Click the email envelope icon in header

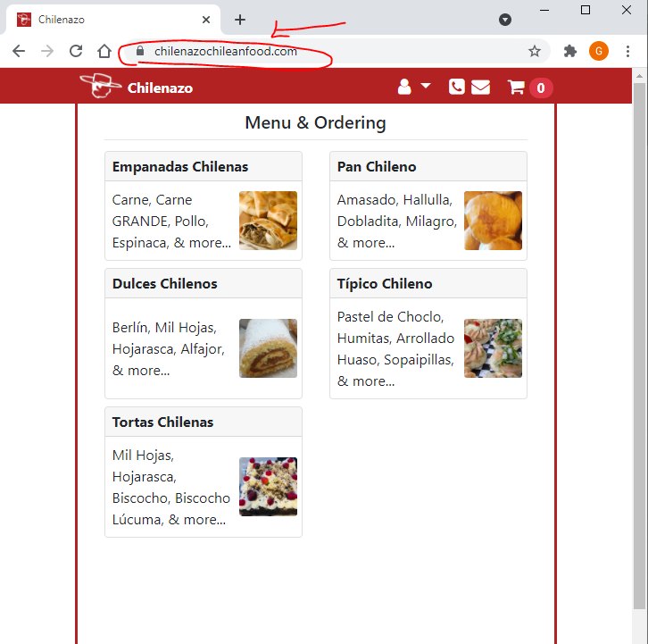pyautogui.click(x=480, y=87)
